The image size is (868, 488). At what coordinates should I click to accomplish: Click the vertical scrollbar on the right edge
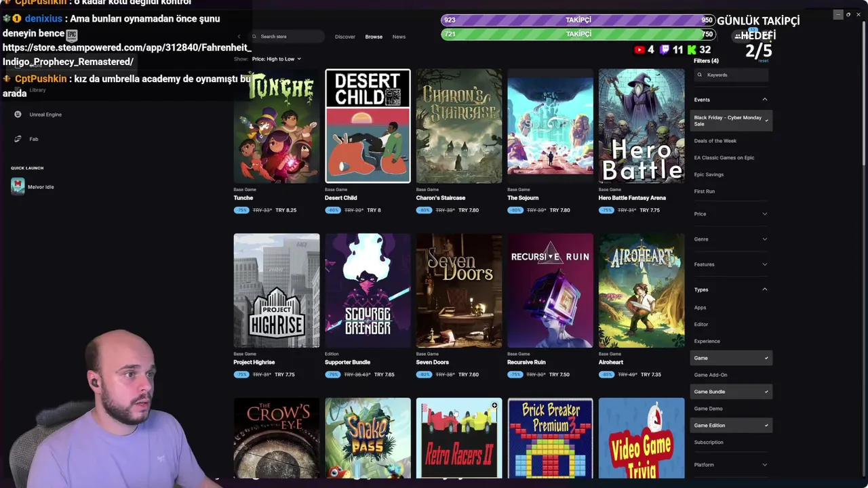[864, 95]
